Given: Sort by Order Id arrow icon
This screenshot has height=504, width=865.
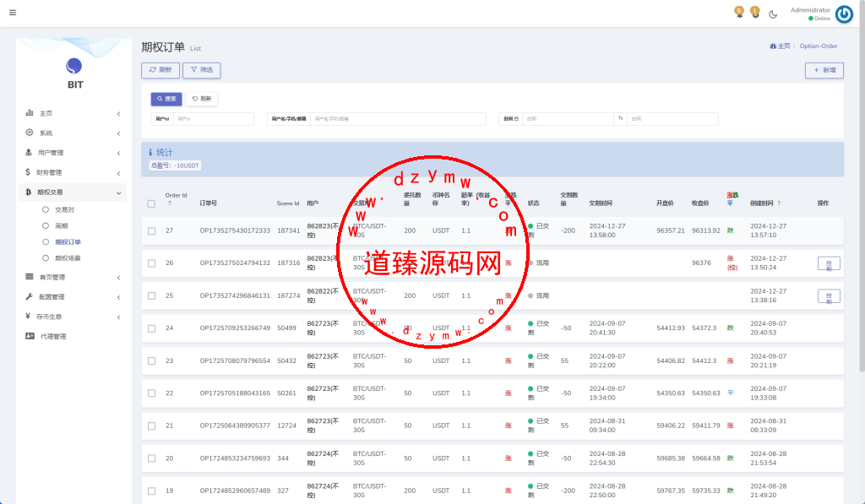Looking at the screenshot, I should 169,203.
